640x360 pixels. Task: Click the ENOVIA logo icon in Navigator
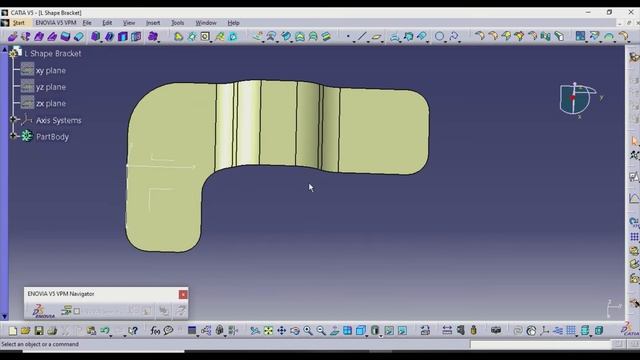pyautogui.click(x=43, y=311)
